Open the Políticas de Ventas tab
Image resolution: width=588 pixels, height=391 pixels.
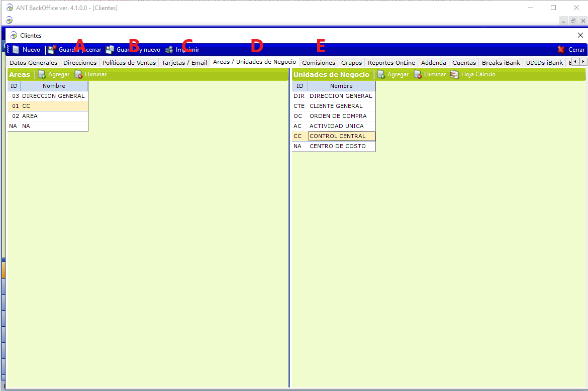pyautogui.click(x=129, y=63)
